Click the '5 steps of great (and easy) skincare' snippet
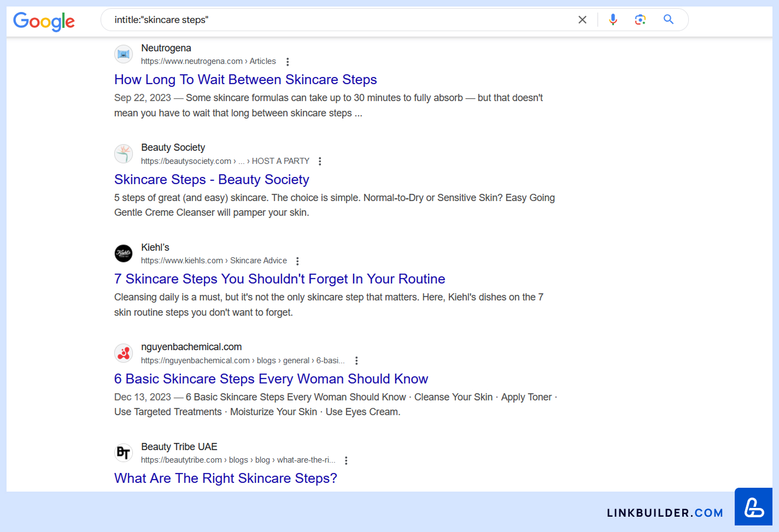The height and width of the screenshot is (532, 779). click(335, 205)
